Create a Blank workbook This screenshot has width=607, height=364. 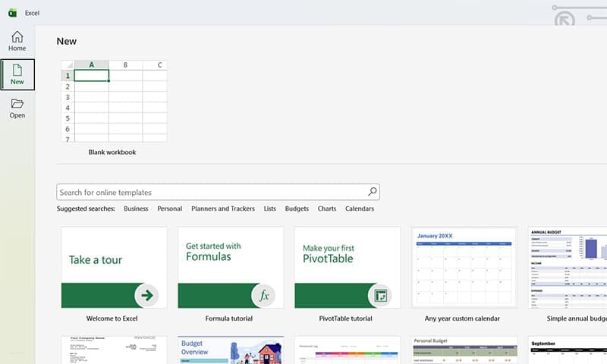[115, 102]
